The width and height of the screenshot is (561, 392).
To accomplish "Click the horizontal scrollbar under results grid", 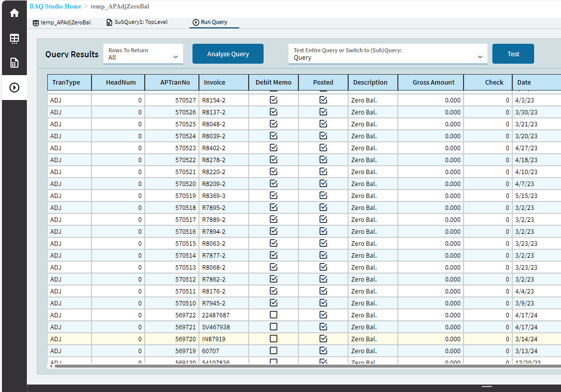I will click(298, 367).
